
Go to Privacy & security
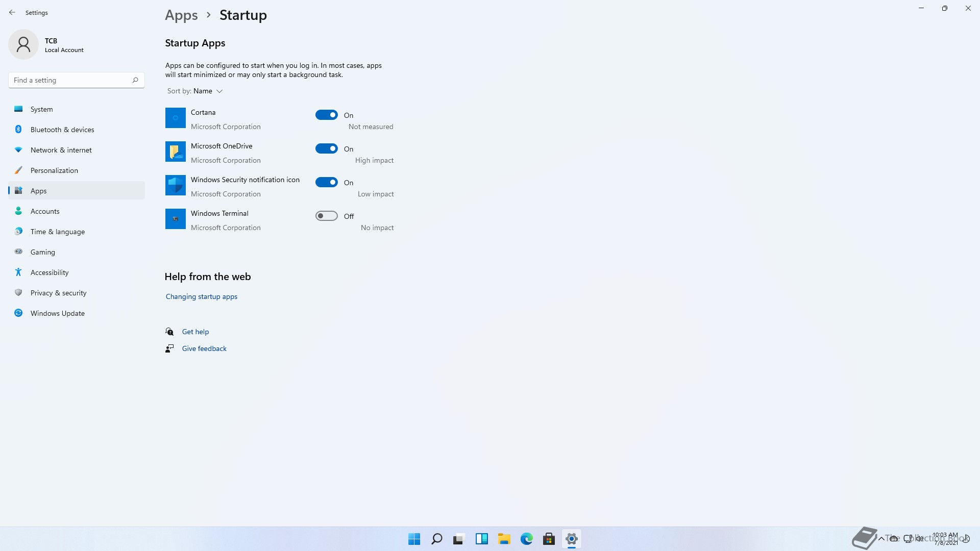77,293
